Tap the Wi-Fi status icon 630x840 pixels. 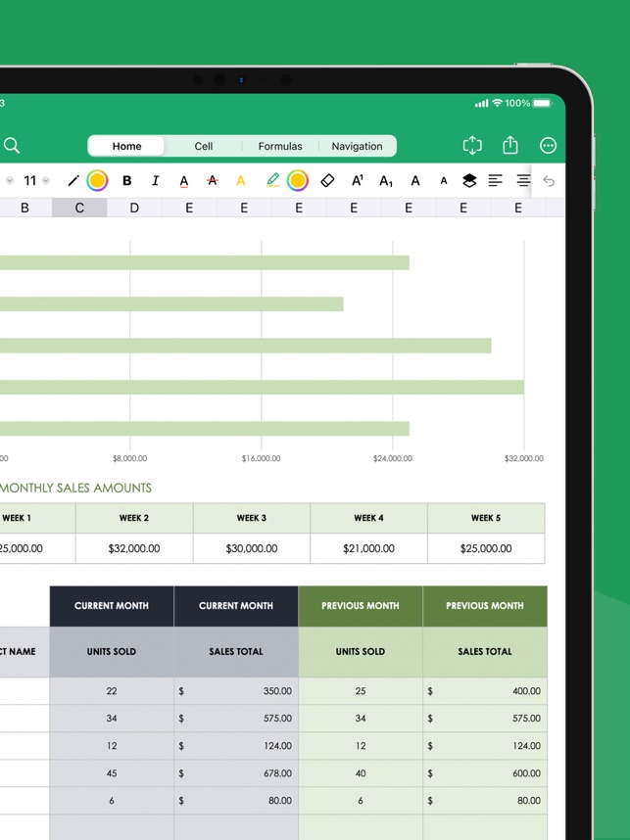click(x=497, y=103)
